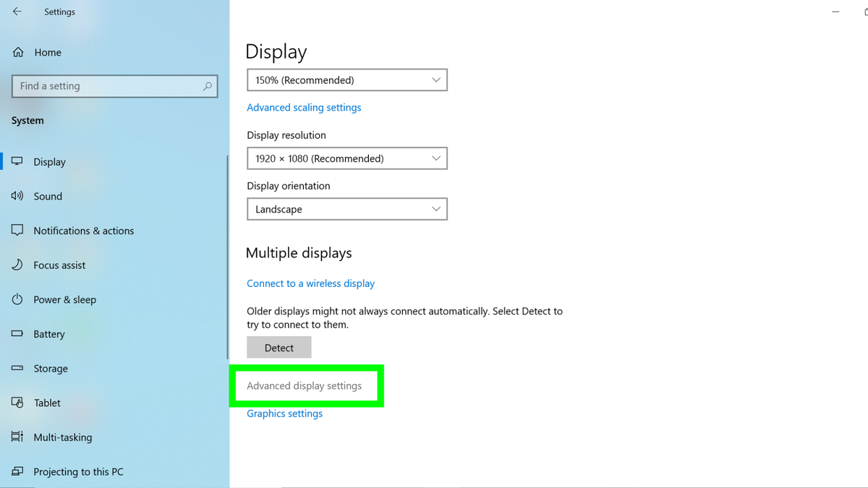Open the Sound settings icon
Screen dimensions: 868x488
click(x=17, y=196)
